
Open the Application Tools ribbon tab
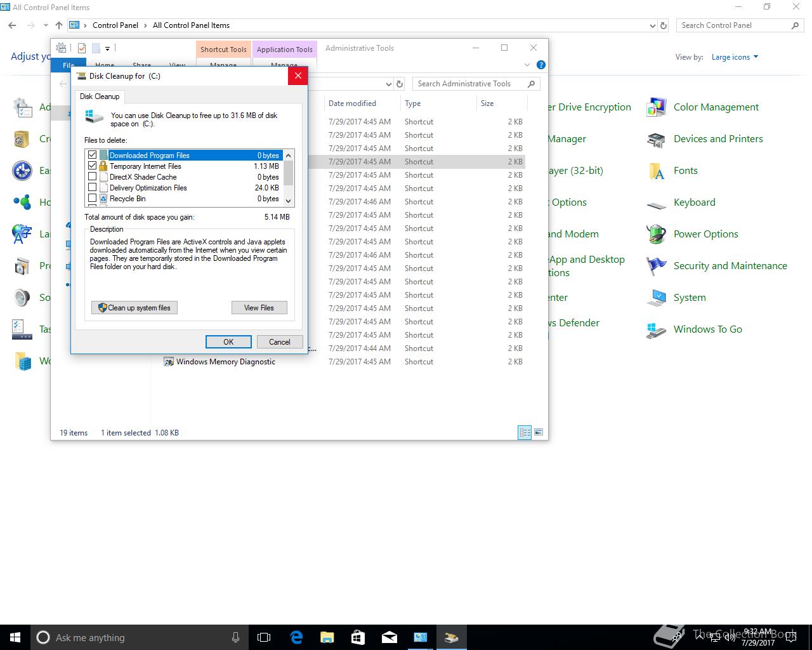tap(285, 50)
